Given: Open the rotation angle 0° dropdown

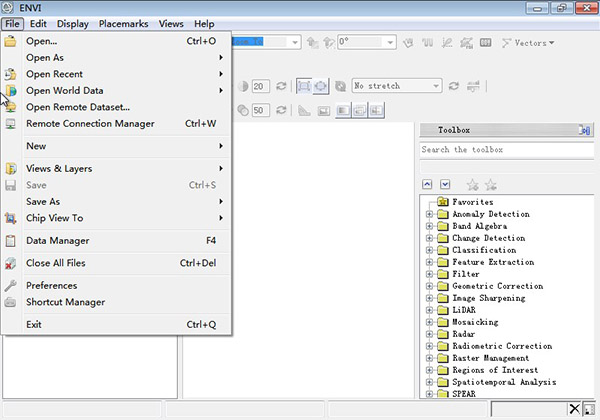Looking at the screenshot, I should [390, 42].
